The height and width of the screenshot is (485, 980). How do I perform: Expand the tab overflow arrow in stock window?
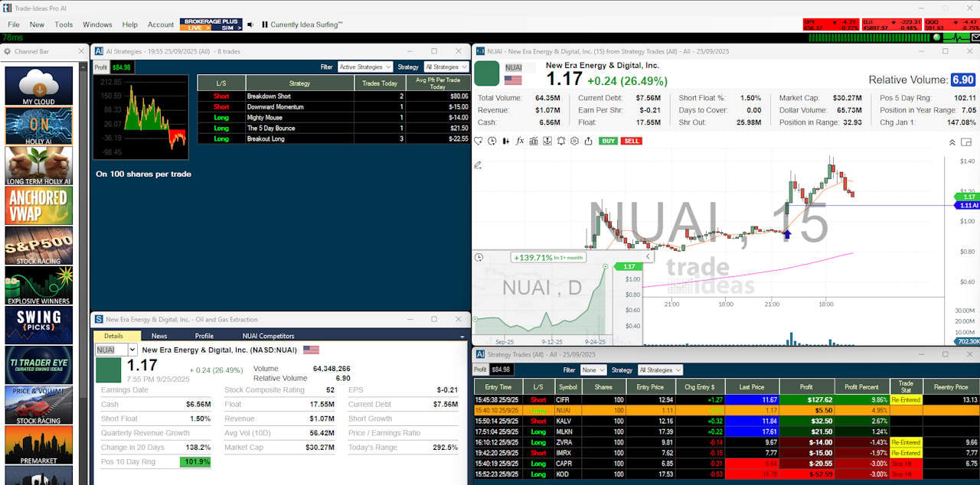pos(462,337)
